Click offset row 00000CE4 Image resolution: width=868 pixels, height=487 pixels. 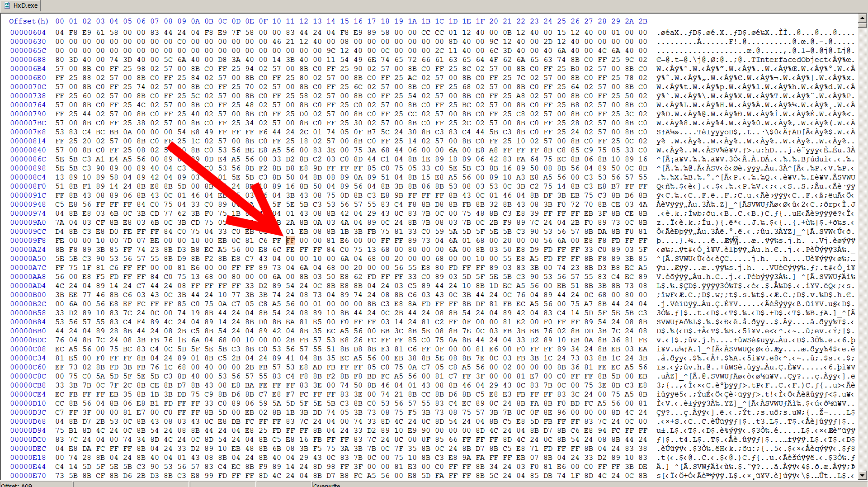pyautogui.click(x=28, y=394)
